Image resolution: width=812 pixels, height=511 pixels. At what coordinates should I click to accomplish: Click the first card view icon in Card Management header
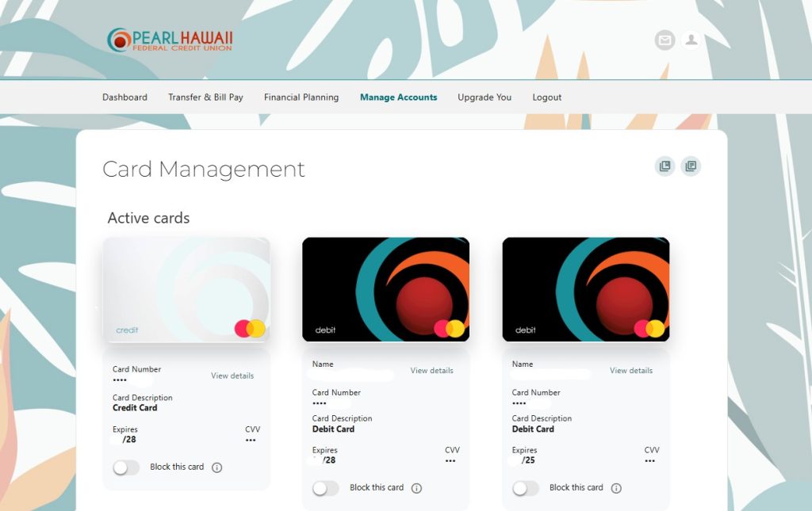point(665,166)
